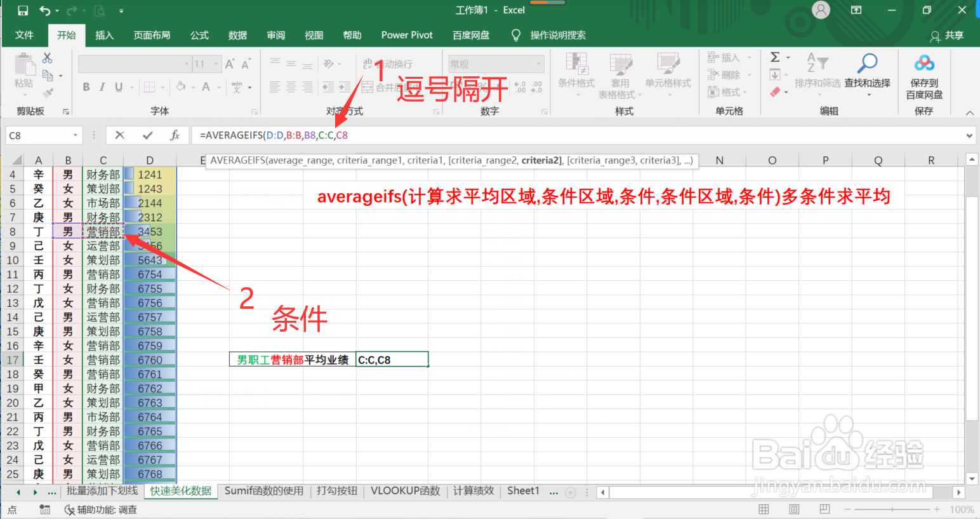Click the Format Painter brush icon
The height and width of the screenshot is (519, 980).
pos(48,93)
